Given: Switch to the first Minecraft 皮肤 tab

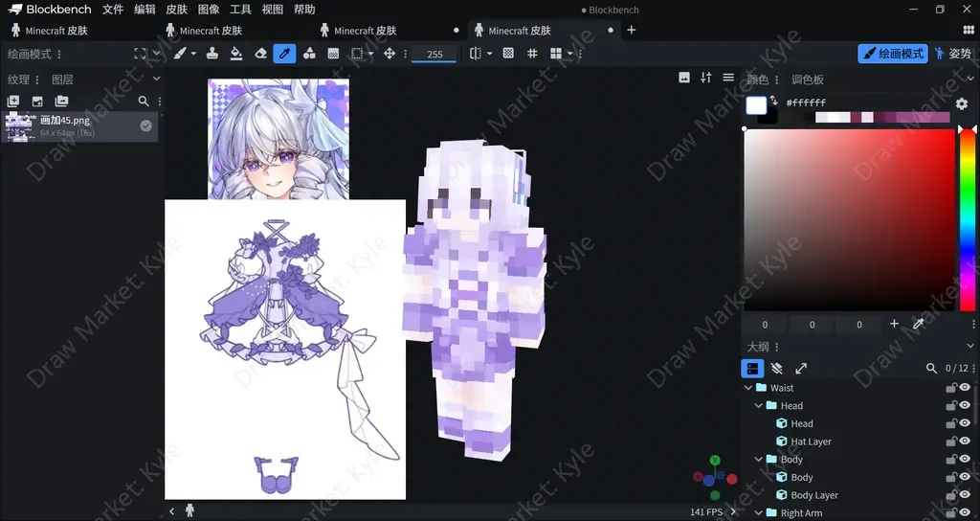Looking at the screenshot, I should (77, 30).
